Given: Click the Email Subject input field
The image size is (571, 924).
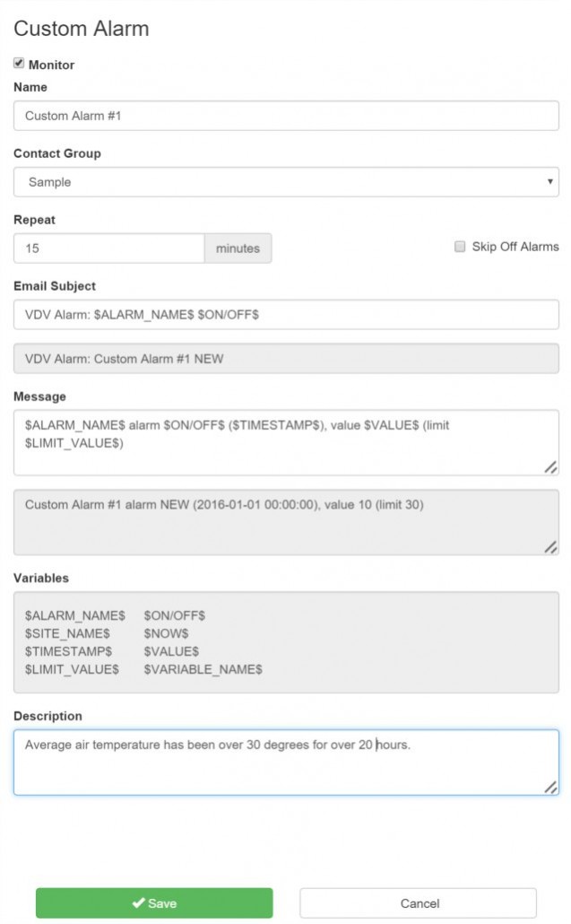Looking at the screenshot, I should point(286,315).
